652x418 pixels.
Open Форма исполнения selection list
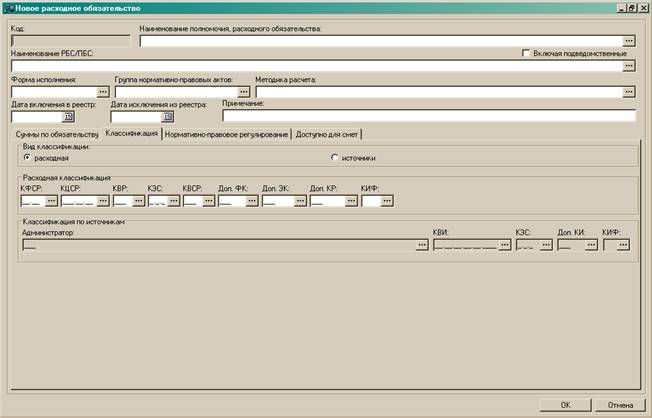pos(103,92)
